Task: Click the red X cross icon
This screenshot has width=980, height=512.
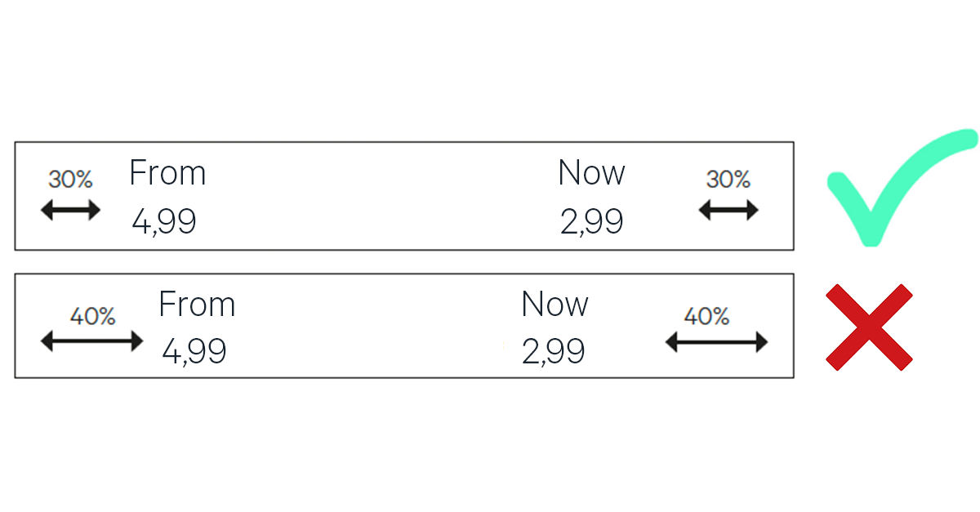Action: (869, 327)
